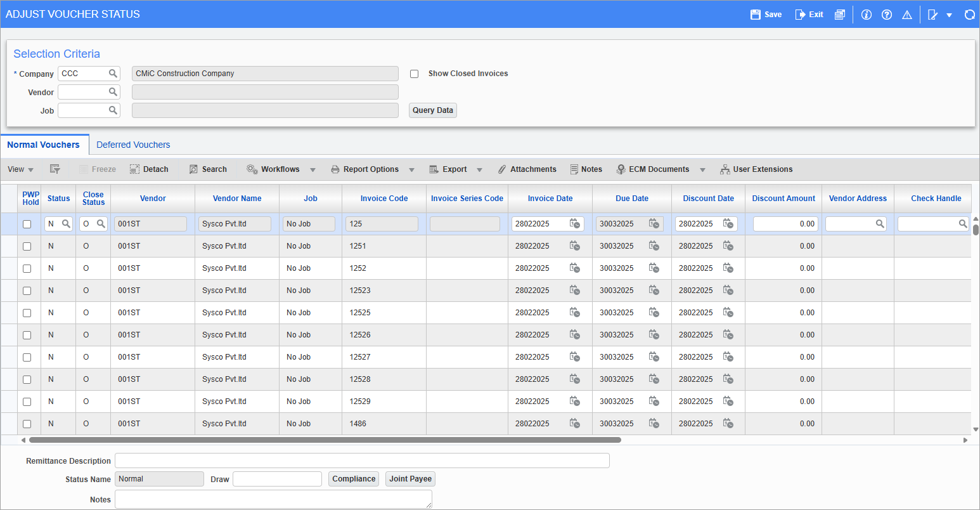Click the information icon in the blue header

point(866,14)
